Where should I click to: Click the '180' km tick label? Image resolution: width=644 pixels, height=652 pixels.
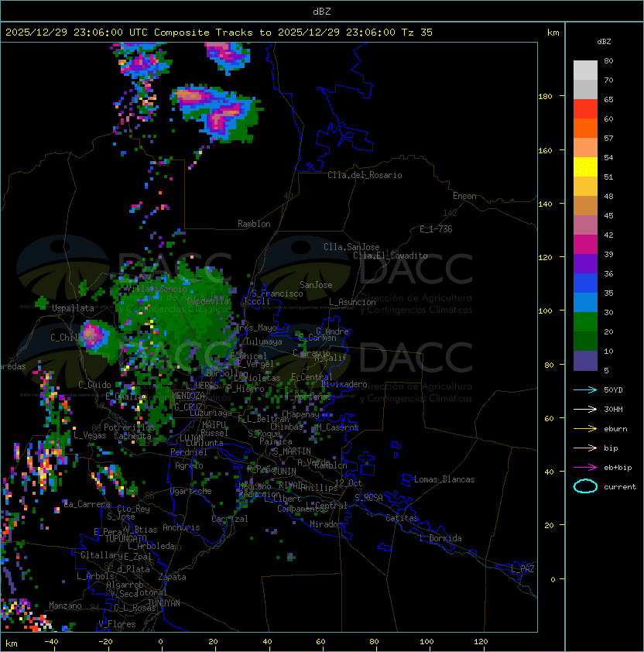pyautogui.click(x=545, y=97)
